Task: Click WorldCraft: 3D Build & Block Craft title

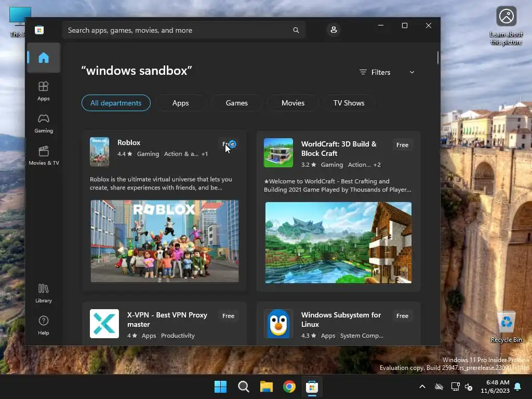Action: tap(339, 149)
